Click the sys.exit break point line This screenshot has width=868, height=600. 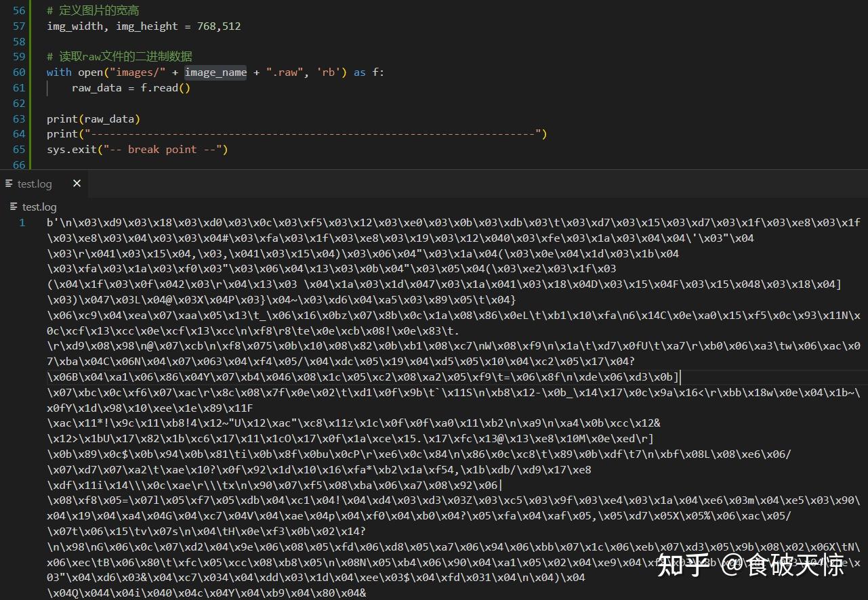(136, 149)
